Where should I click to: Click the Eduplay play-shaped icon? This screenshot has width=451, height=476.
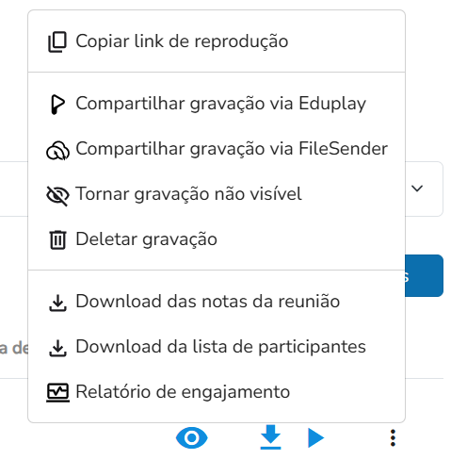[57, 105]
